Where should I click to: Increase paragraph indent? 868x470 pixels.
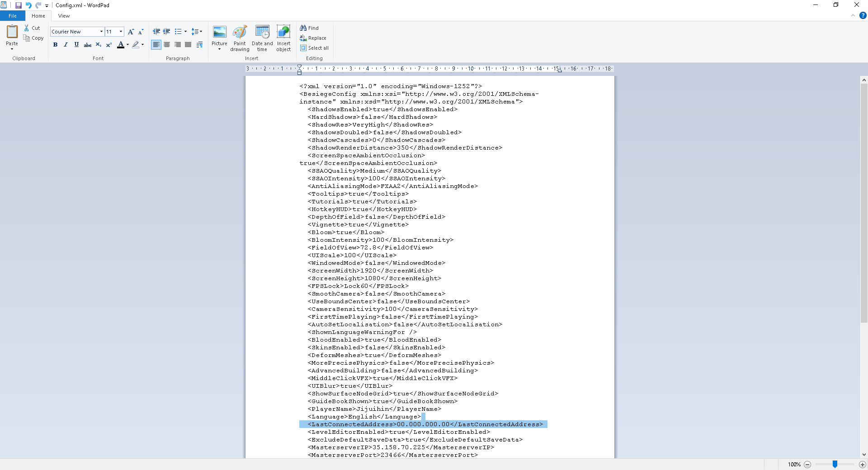(167, 32)
